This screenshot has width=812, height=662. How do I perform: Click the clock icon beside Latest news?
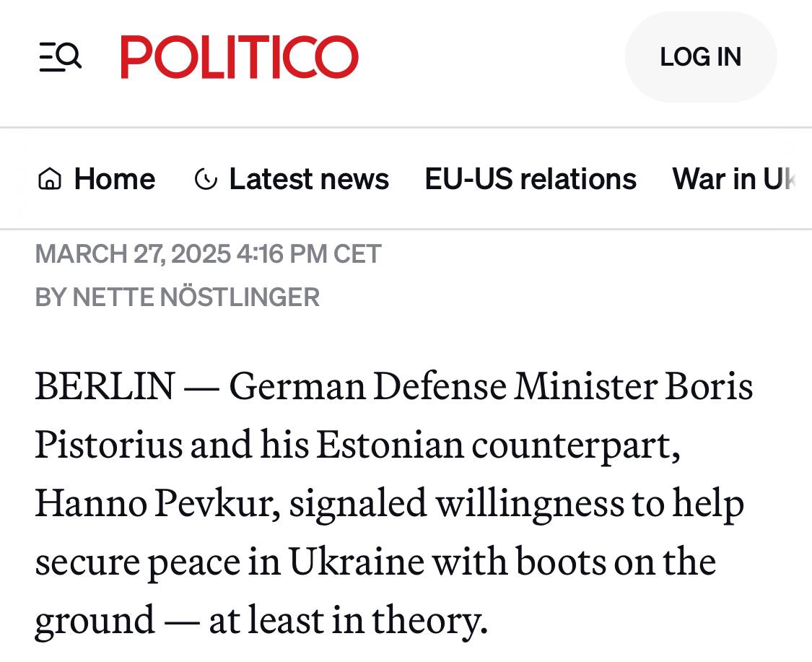(x=206, y=179)
